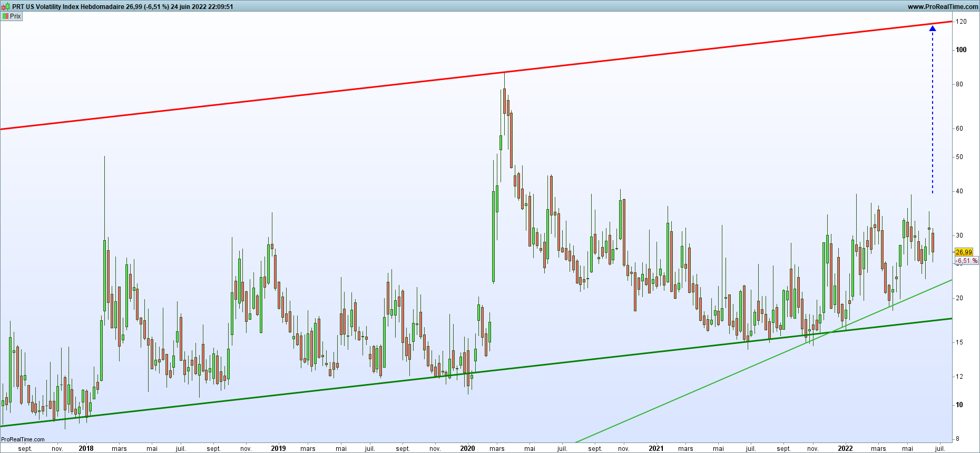Click the 2019 year label on time axis
The width and height of the screenshot is (980, 453).
(x=278, y=449)
